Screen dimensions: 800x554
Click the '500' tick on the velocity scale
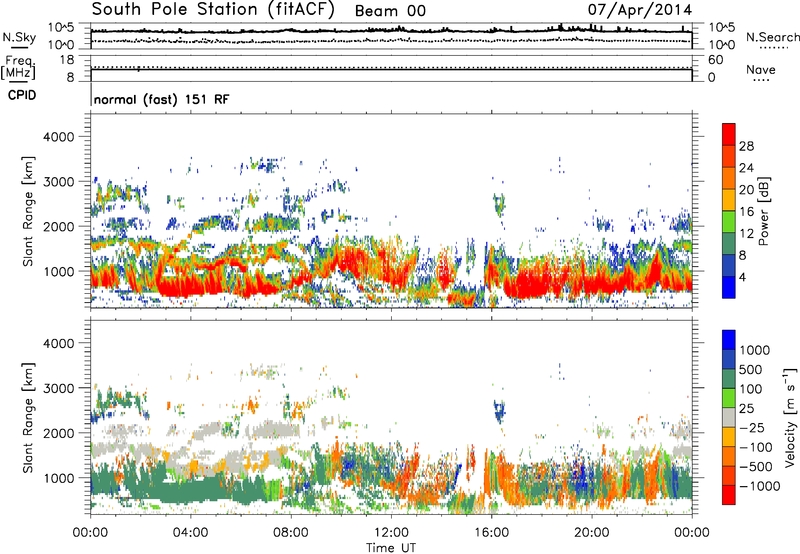tap(752, 369)
